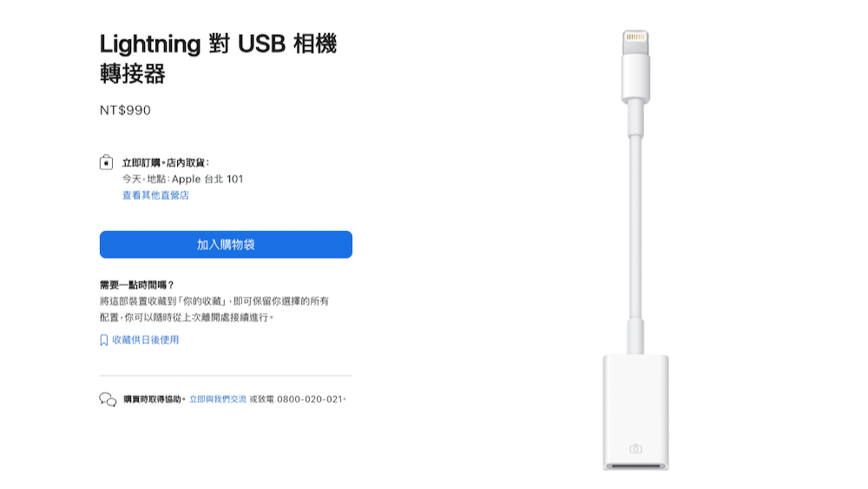868x489 pixels.
Task: Start a chat via 立即與我們交流
Action: tap(218, 400)
